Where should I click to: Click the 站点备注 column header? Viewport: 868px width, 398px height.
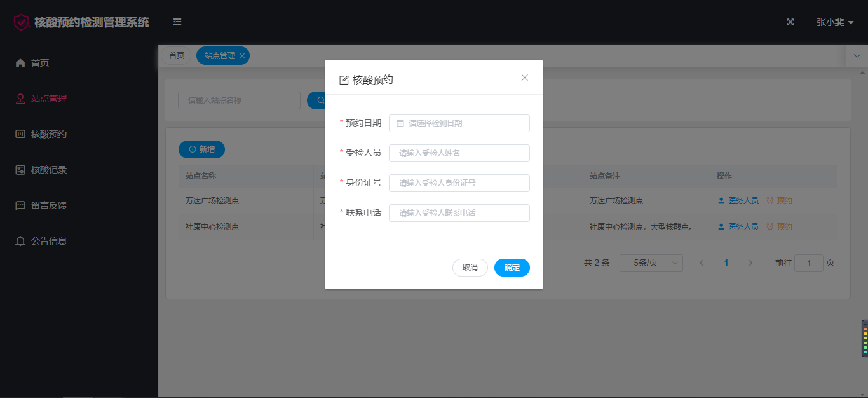[646, 176]
